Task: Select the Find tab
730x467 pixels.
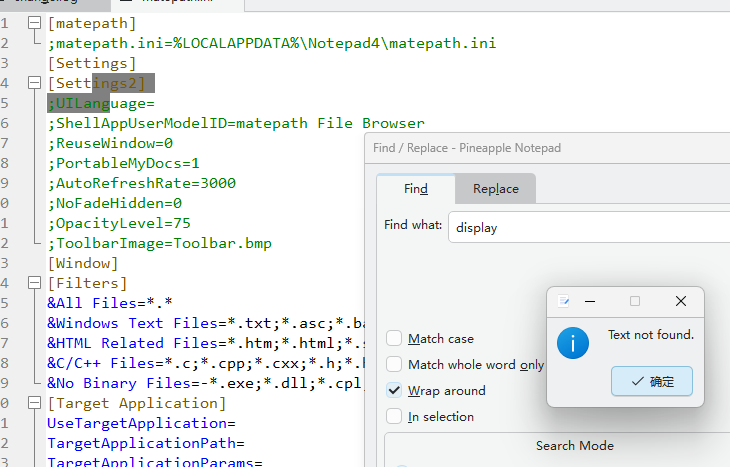Action: (x=416, y=189)
